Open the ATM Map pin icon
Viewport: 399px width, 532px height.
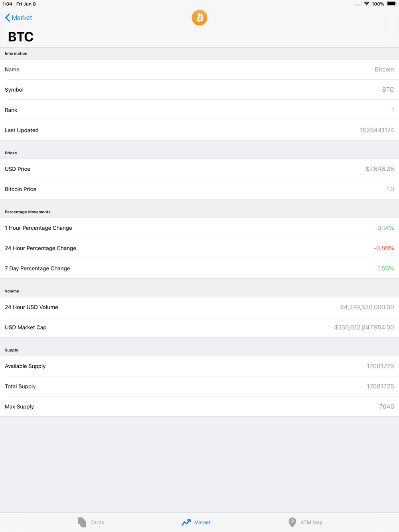click(x=292, y=522)
